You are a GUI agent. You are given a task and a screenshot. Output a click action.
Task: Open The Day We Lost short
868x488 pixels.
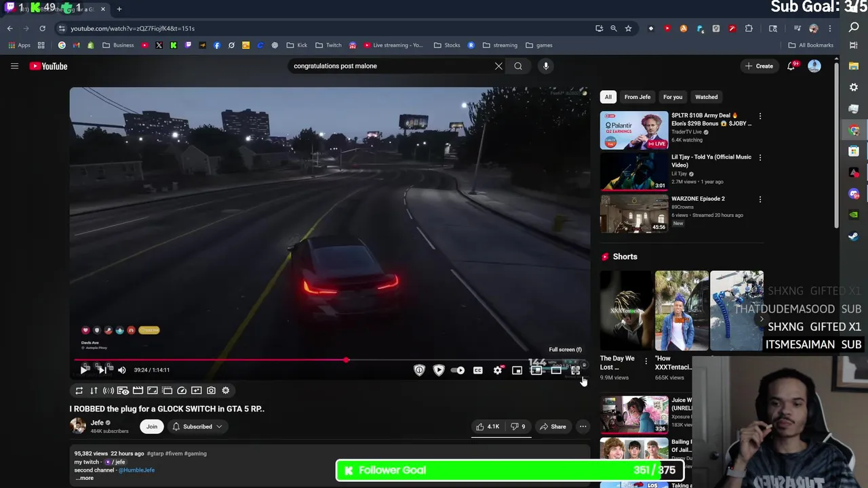point(627,310)
